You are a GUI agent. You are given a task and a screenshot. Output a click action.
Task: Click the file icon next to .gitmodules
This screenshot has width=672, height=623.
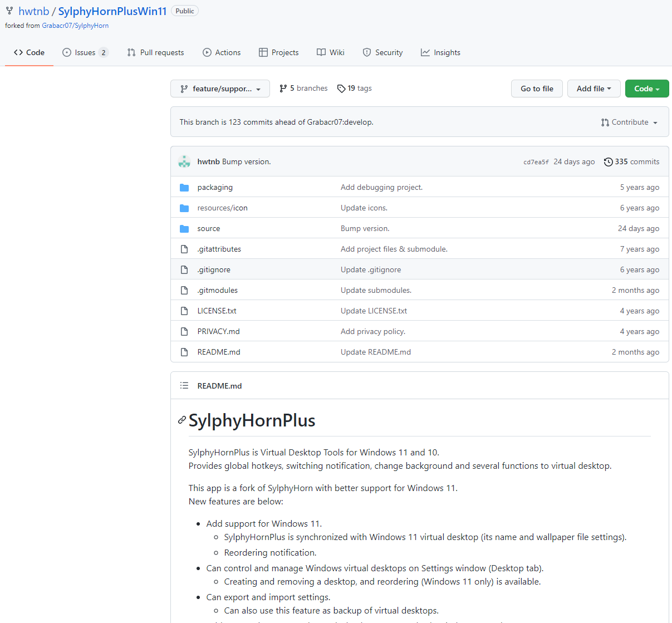click(184, 290)
